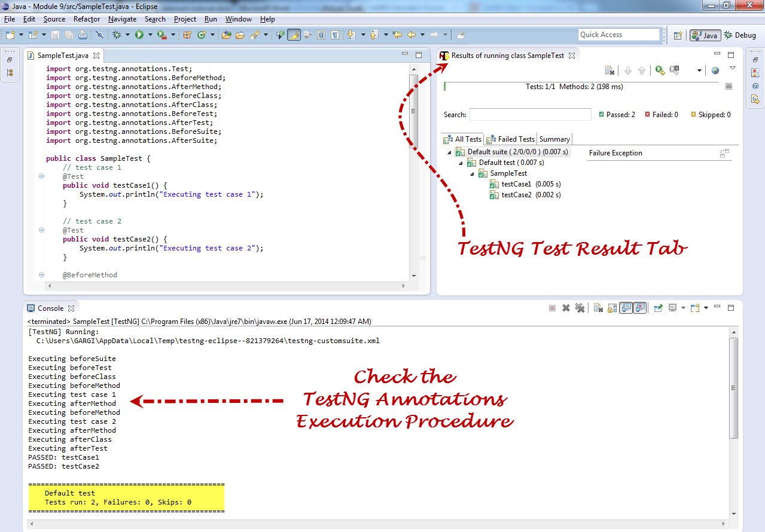The width and height of the screenshot is (765, 532).
Task: Select the Console view tab
Action: [x=51, y=308]
